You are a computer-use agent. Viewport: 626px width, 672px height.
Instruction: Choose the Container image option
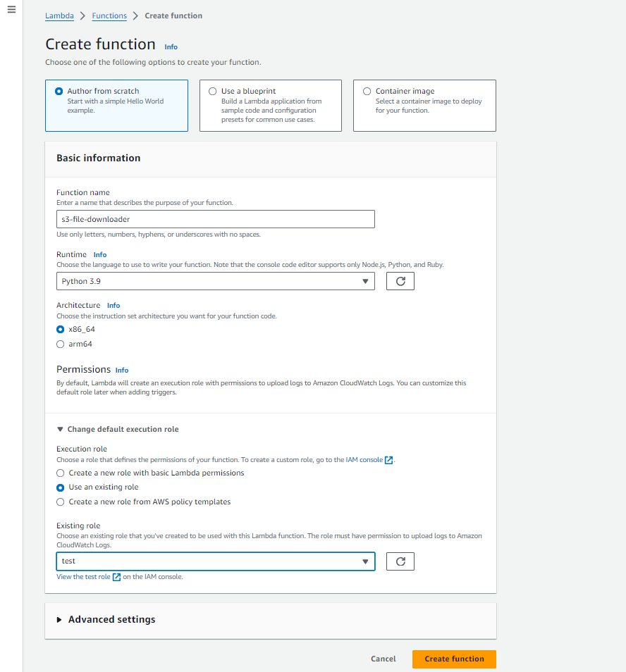pyautogui.click(x=367, y=92)
